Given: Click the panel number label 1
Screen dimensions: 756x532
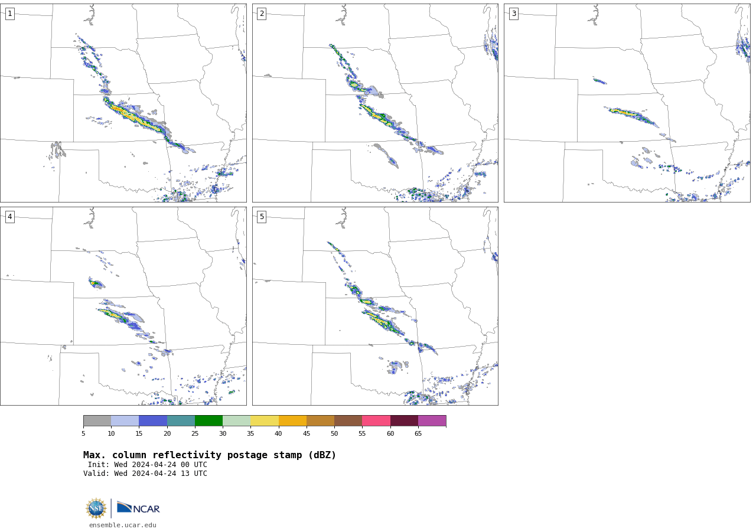Looking at the screenshot, I should tap(9, 14).
